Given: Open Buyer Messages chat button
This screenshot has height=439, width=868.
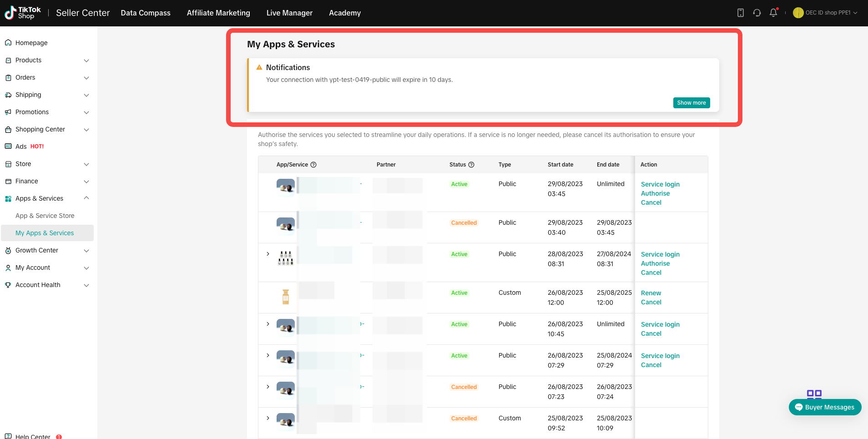Looking at the screenshot, I should point(824,407).
